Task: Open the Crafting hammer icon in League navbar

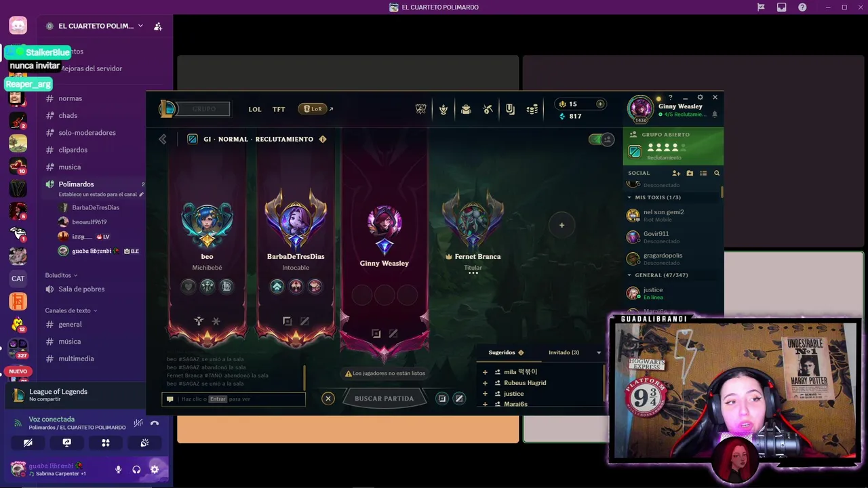Action: click(x=488, y=109)
